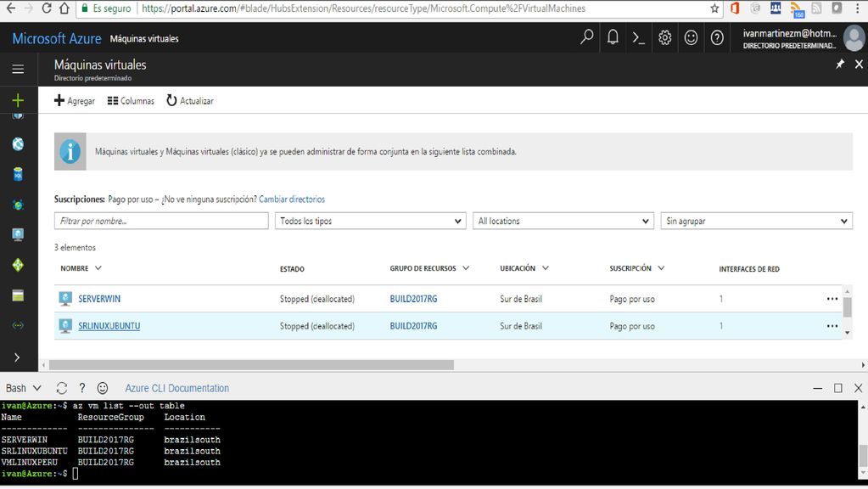868x489 pixels.
Task: Open the Azure CLI Documentation link
Action: pos(177,388)
